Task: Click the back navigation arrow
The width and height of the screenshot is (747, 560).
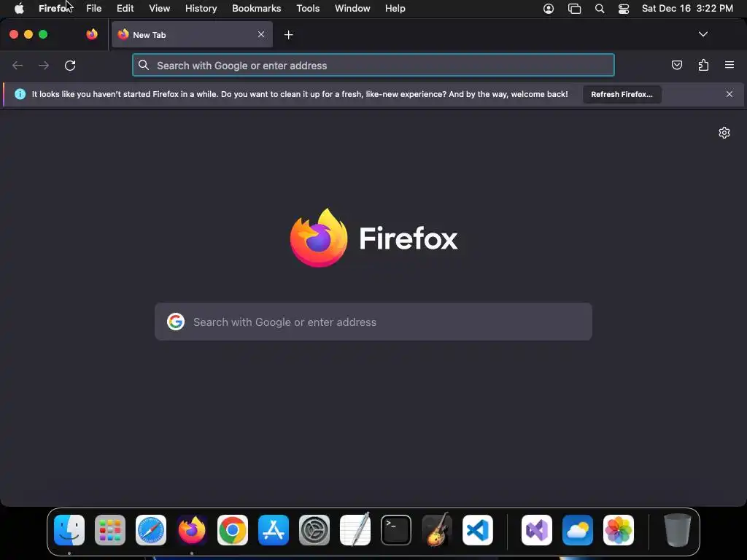Action: point(18,65)
